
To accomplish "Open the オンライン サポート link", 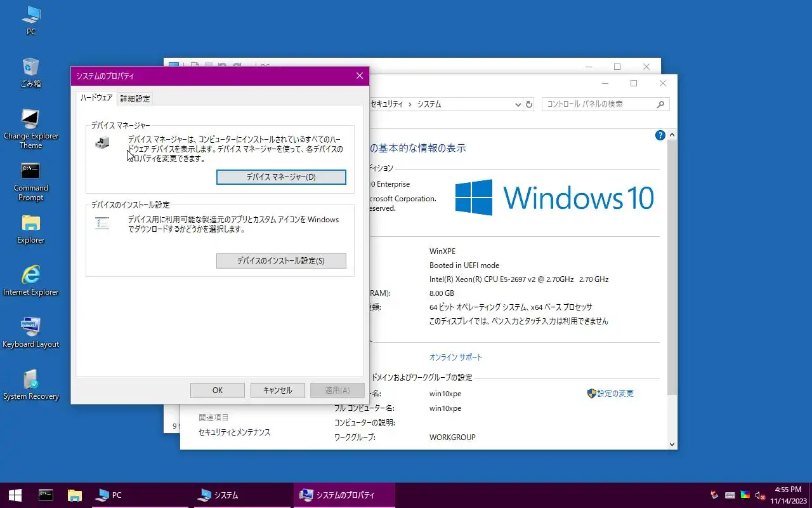I will point(455,358).
